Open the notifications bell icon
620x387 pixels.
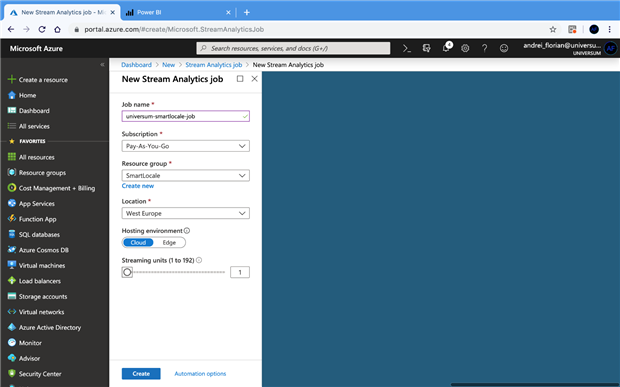tap(446, 48)
